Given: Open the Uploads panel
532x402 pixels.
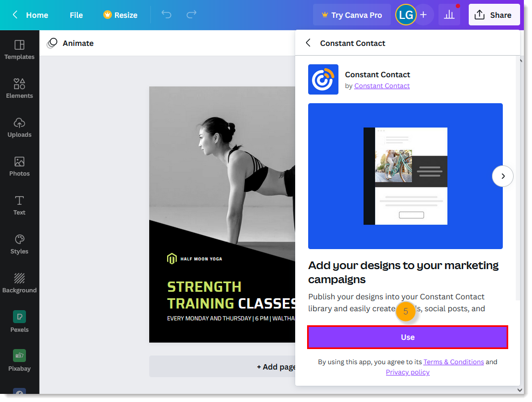Looking at the screenshot, I should (x=19, y=127).
